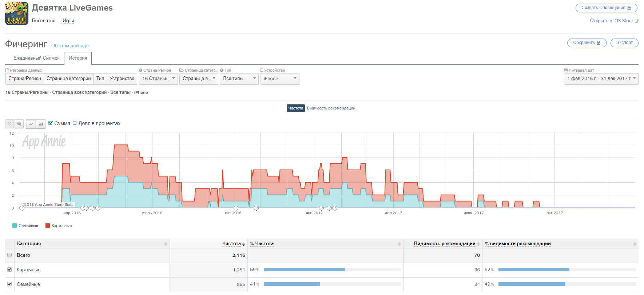644x295 pixels.
Task: Click the reset zoom undo icon
Action: point(9,124)
